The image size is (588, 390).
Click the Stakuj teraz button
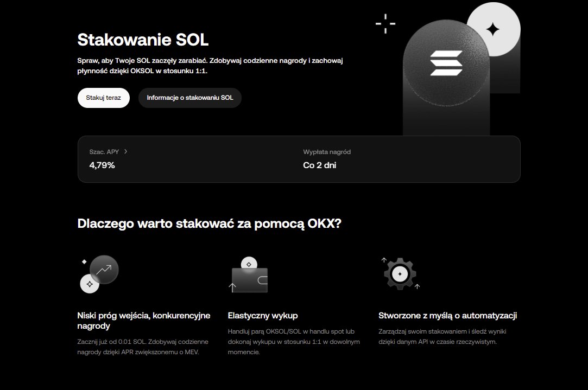tap(104, 98)
